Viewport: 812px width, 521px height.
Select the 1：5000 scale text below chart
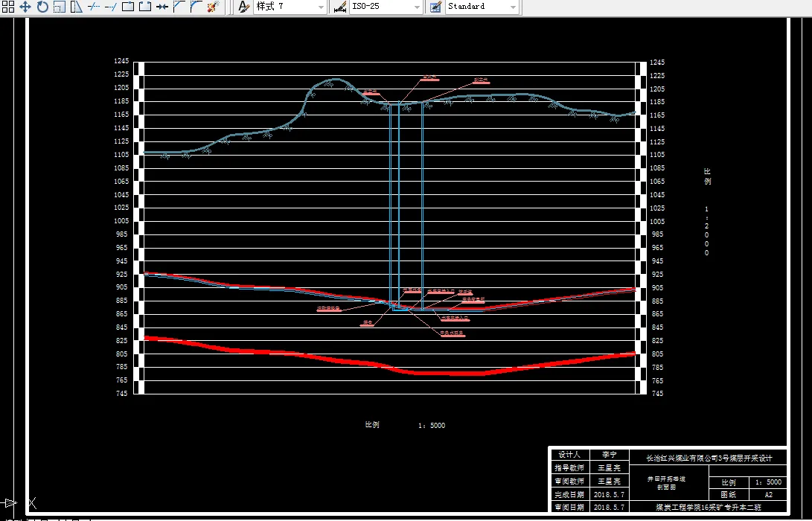(x=432, y=426)
